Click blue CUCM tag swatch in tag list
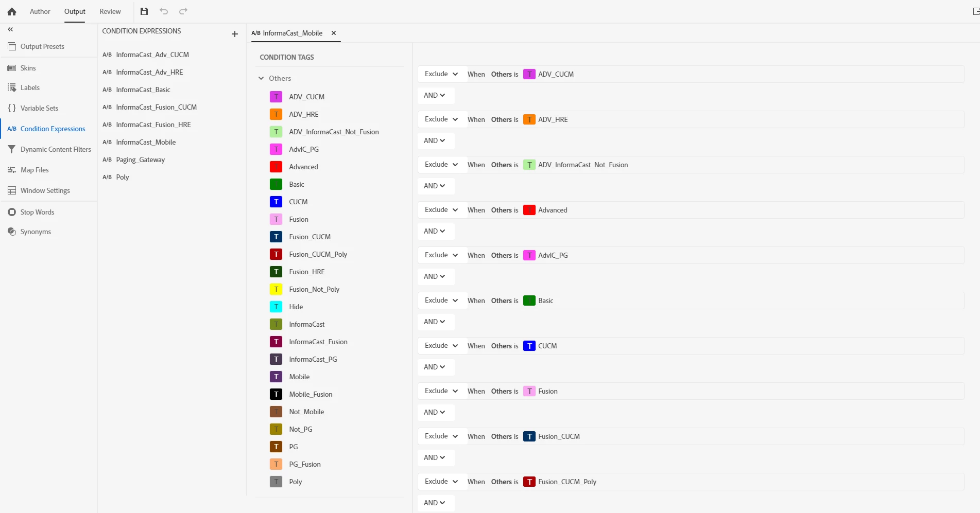The height and width of the screenshot is (513, 980). click(x=276, y=202)
